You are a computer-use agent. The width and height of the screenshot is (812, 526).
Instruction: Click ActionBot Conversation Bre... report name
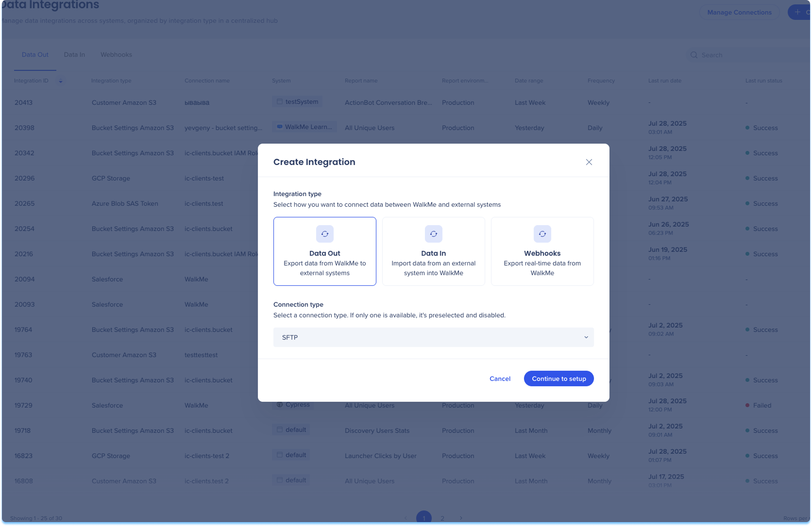click(388, 102)
